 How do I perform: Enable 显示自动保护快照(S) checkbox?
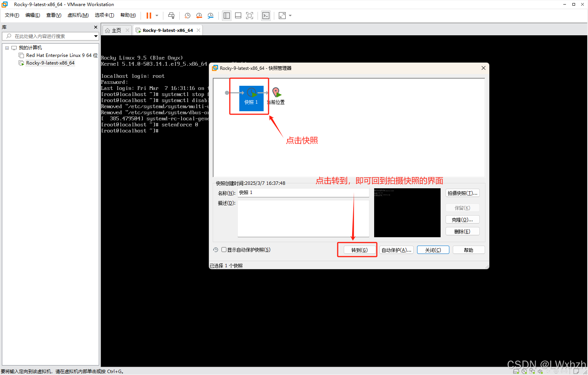coord(224,250)
